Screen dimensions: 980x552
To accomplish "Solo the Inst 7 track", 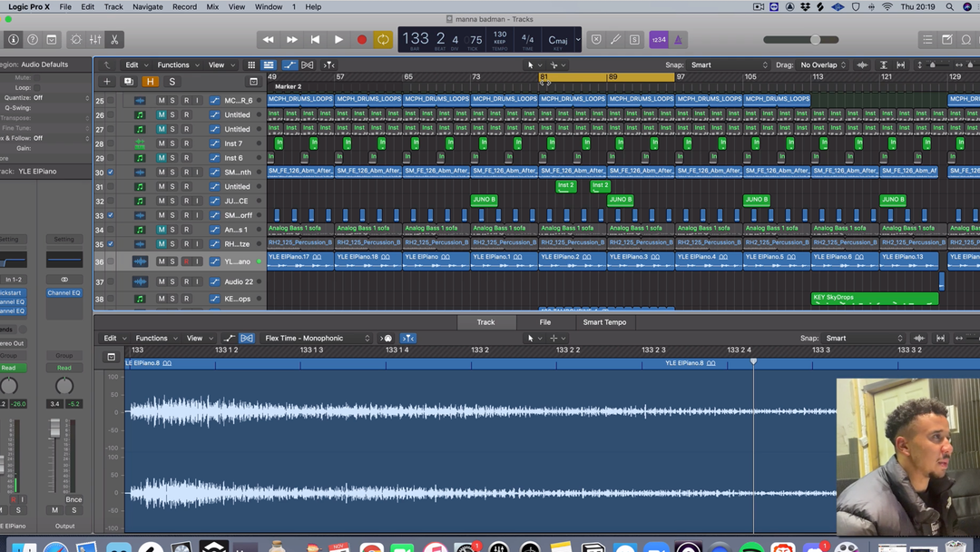I will coord(172,143).
